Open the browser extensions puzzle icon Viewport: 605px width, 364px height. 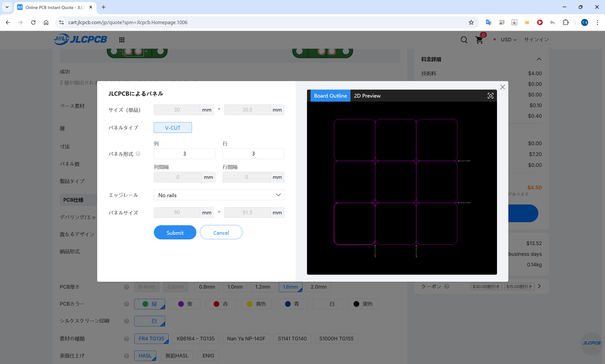coord(566,22)
